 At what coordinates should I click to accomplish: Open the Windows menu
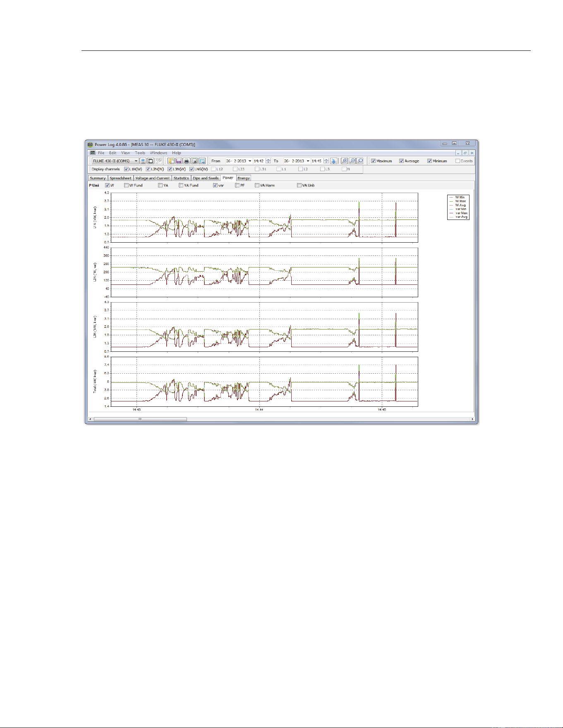[x=158, y=153]
